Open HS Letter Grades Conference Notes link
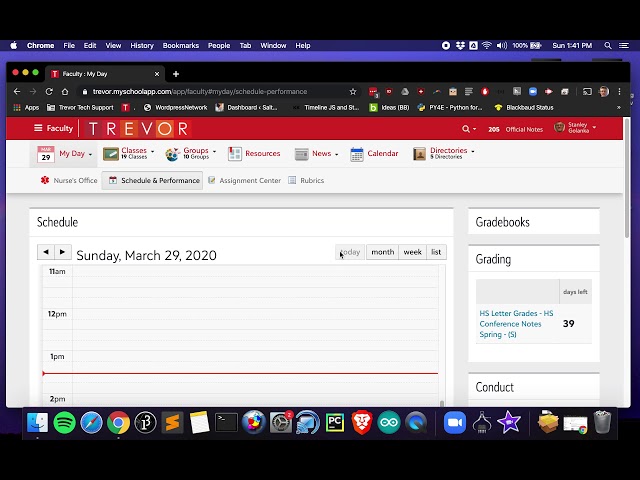640x480 pixels. click(516, 324)
